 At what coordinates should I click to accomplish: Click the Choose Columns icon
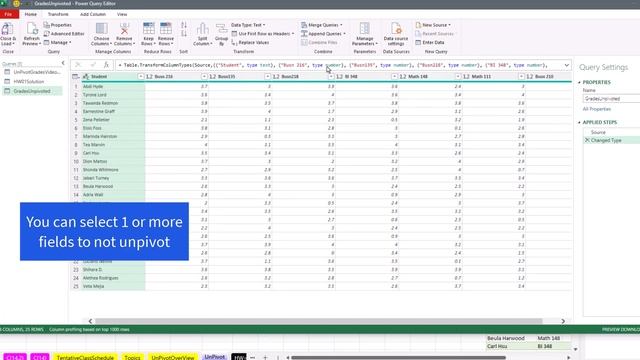pos(101,29)
